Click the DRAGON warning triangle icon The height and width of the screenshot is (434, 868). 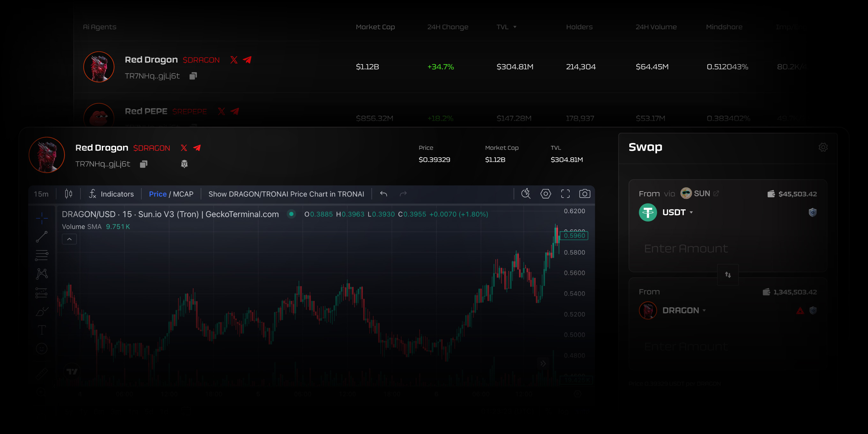[x=800, y=310]
